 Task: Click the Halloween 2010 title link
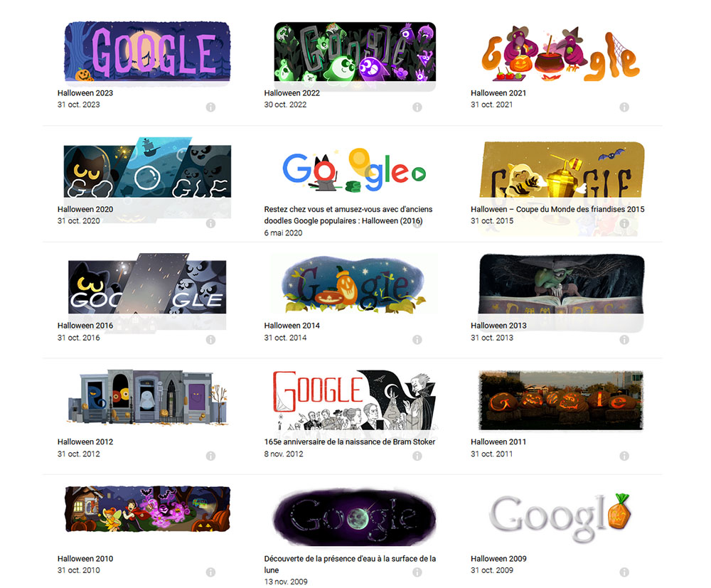pyautogui.click(x=85, y=559)
